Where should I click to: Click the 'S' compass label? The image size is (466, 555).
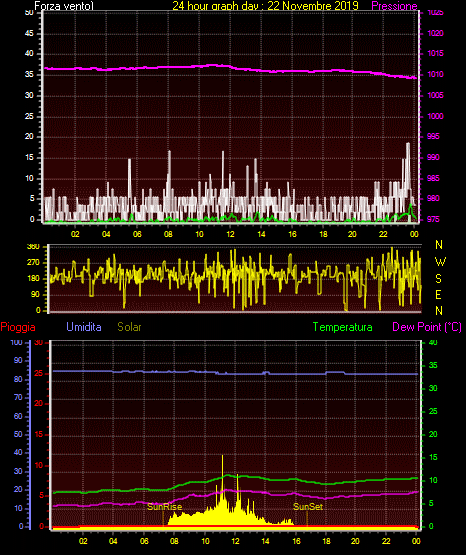point(438,279)
